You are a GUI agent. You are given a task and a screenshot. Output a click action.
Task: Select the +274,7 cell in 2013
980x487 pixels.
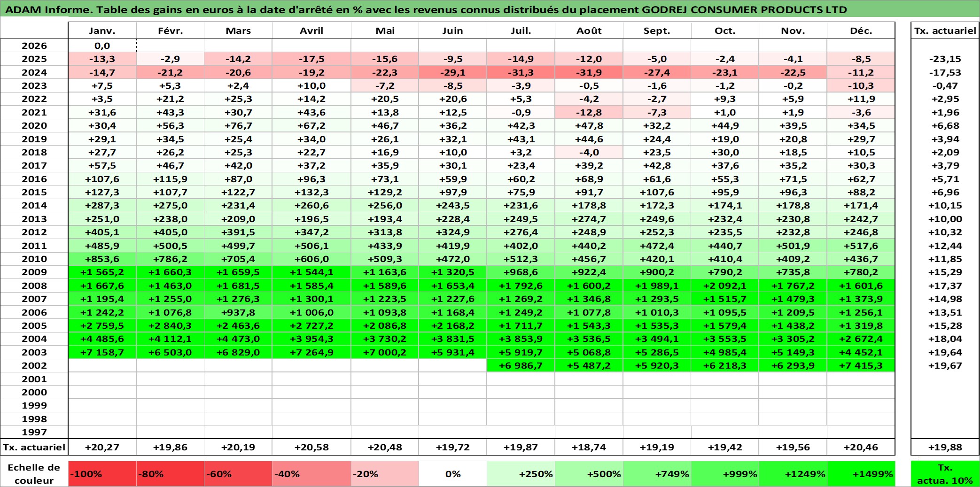click(589, 219)
